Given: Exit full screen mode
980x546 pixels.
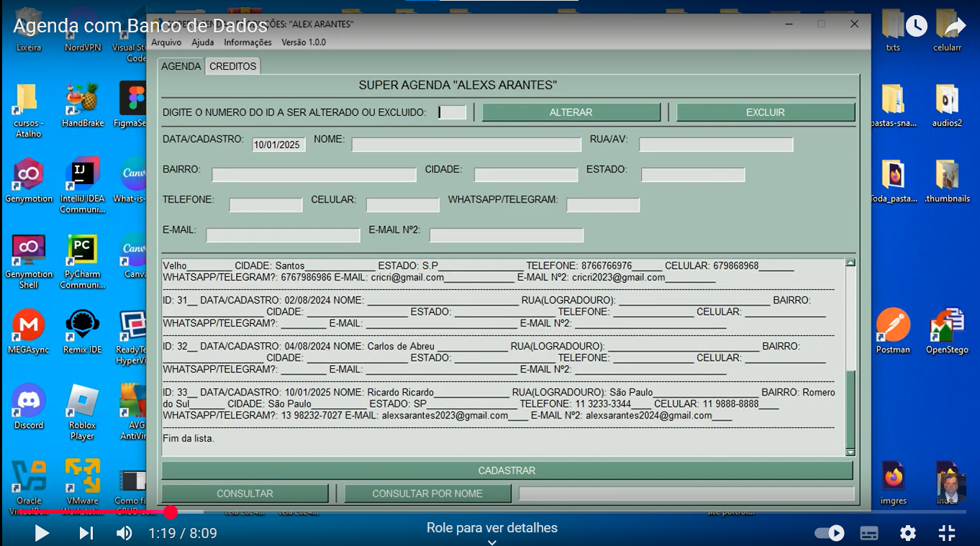Looking at the screenshot, I should (x=947, y=533).
